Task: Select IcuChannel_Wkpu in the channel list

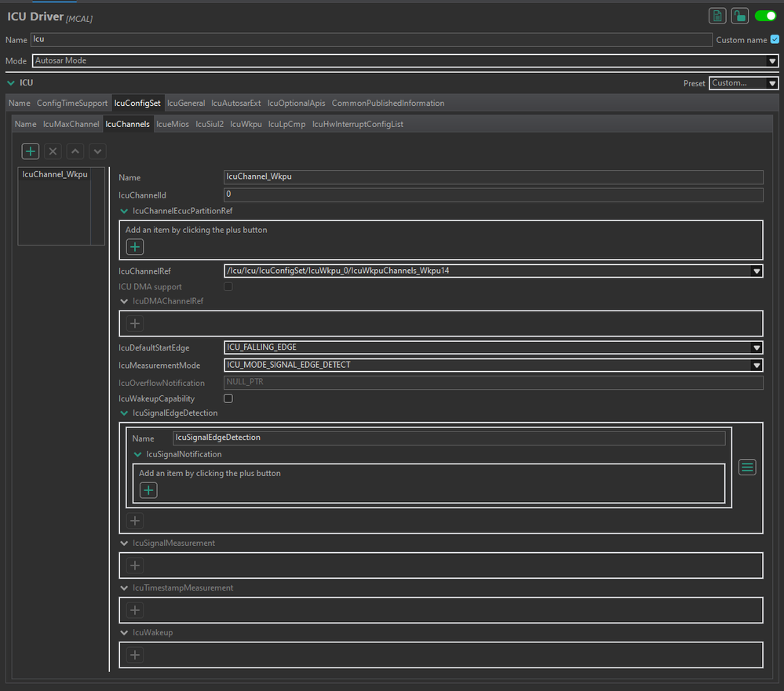Action: pos(55,174)
